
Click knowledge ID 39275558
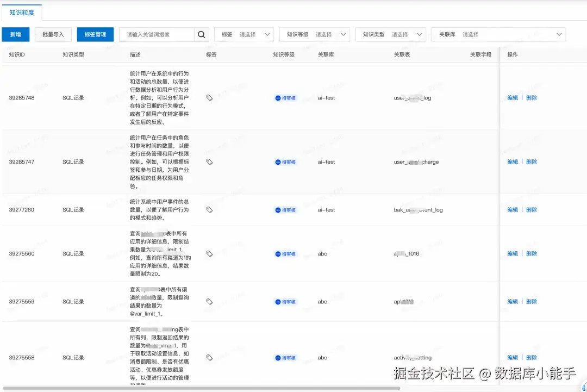(22, 358)
